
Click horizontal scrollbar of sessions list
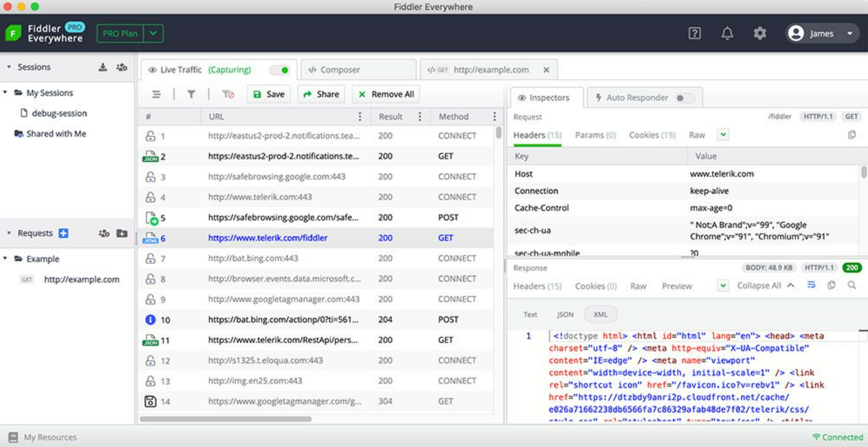[225, 419]
